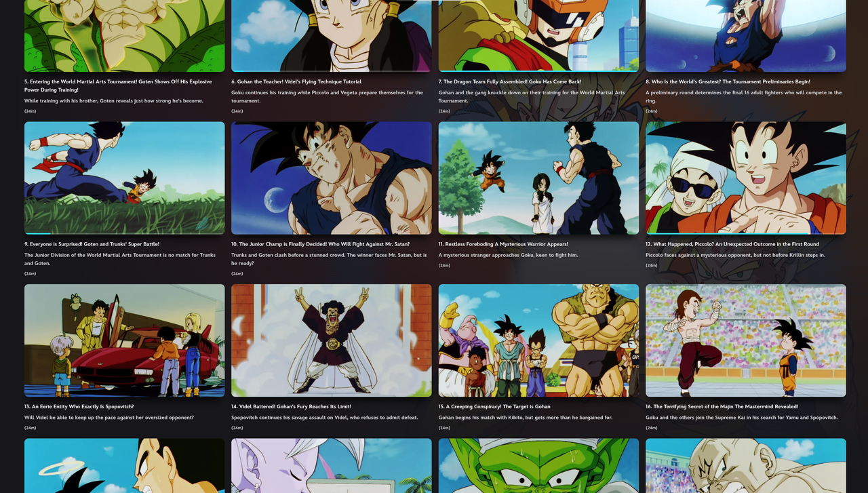This screenshot has height=493, width=868.
Task: Click description 'The Junior Division of the World Martial Arts...'
Action: (120, 259)
